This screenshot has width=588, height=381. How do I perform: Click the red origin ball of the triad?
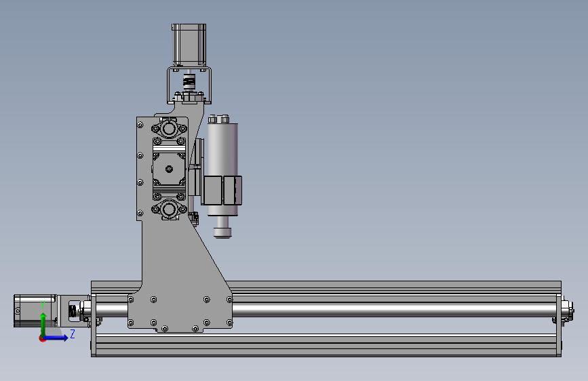(x=42, y=338)
